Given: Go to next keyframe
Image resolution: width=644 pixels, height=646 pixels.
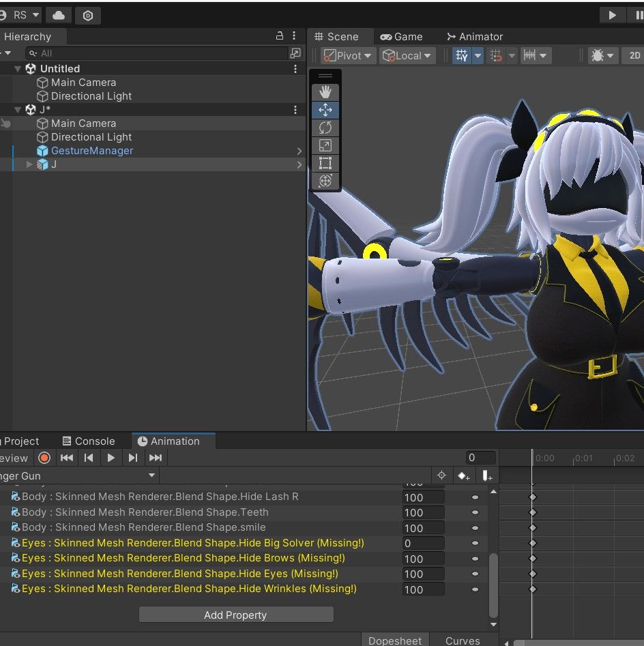Looking at the screenshot, I should (x=132, y=458).
